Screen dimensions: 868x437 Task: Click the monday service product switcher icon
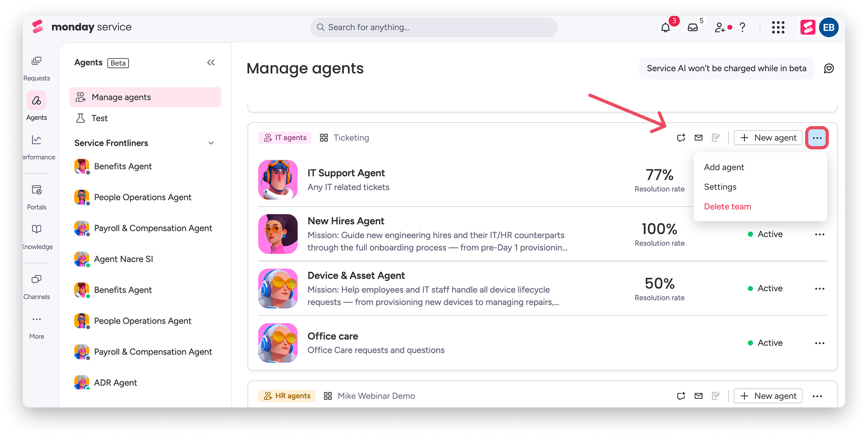[x=808, y=27]
